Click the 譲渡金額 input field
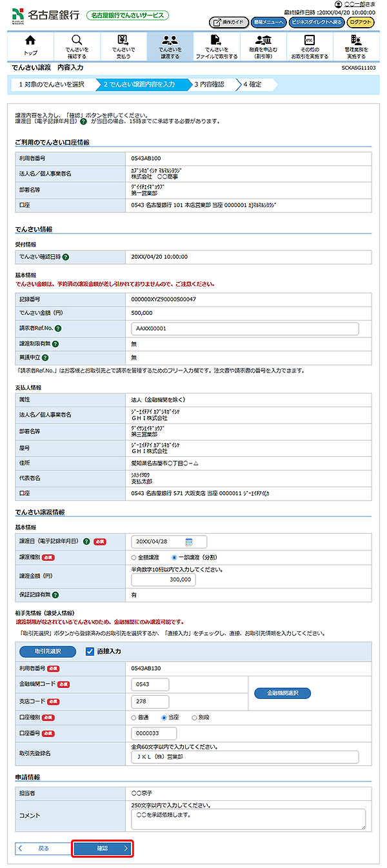The image size is (387, 868). (x=163, y=580)
